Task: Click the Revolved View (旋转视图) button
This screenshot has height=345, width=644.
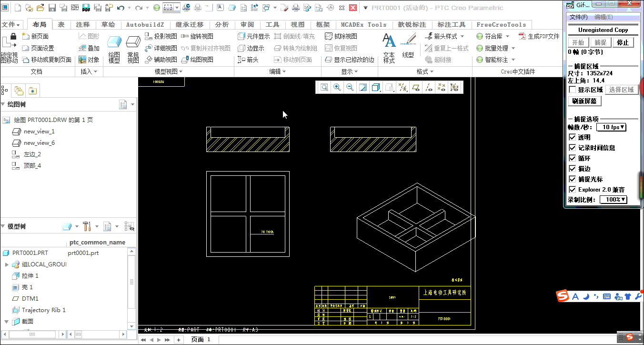Action: [x=197, y=36]
